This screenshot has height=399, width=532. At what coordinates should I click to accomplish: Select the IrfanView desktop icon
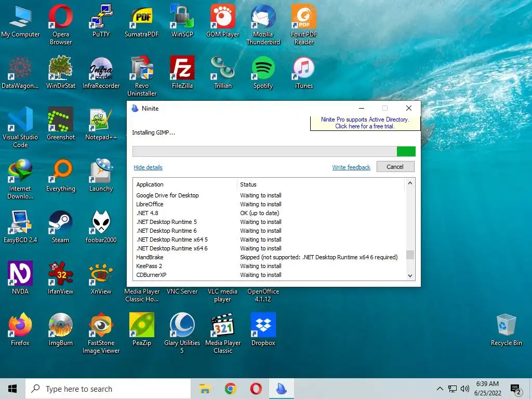point(60,277)
